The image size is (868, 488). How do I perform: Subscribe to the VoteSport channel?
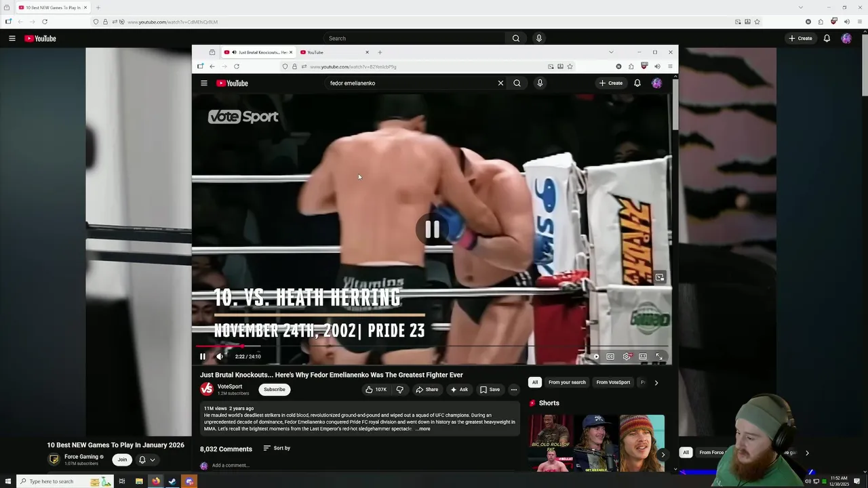click(275, 390)
